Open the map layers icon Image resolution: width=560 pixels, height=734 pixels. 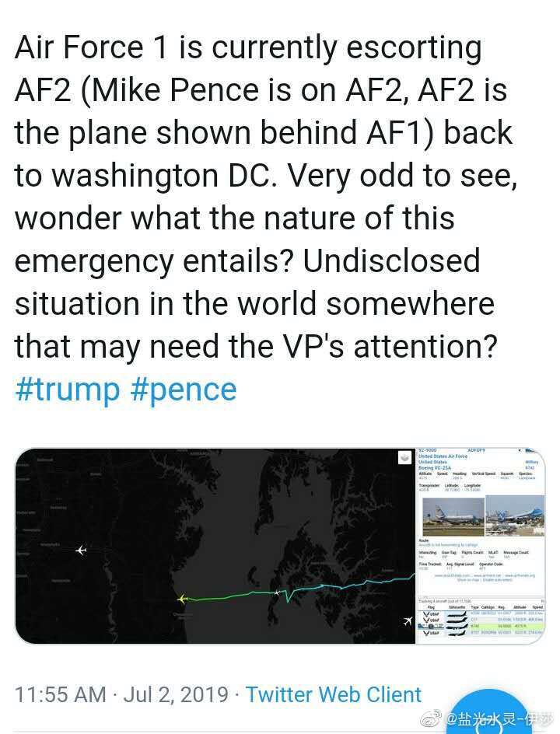click(404, 458)
